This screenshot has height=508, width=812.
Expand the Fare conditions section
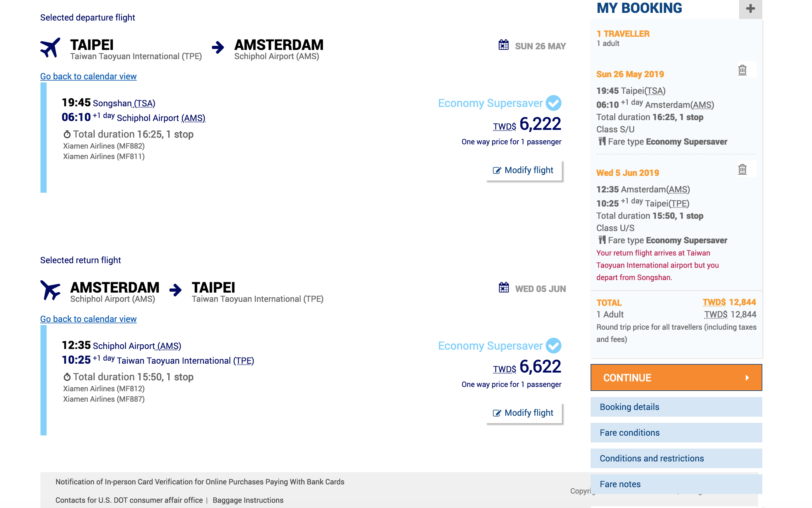coord(676,433)
